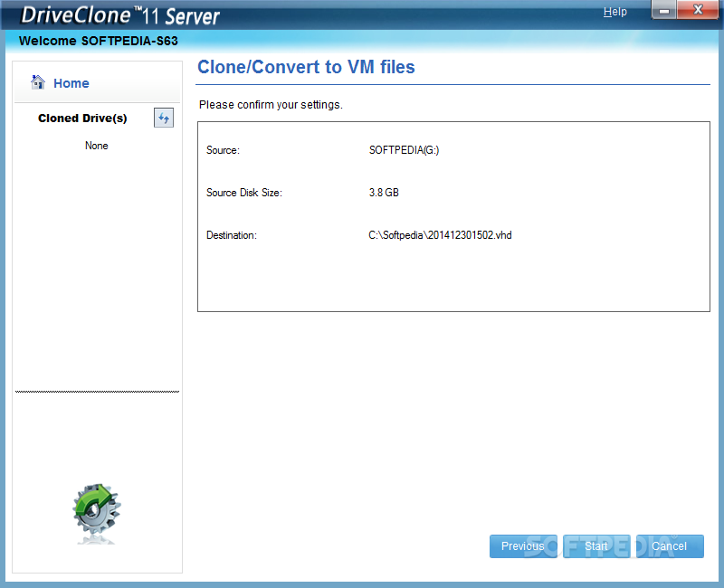Minimize the DriveClone window
Screen dimensions: 724x588
(664, 10)
